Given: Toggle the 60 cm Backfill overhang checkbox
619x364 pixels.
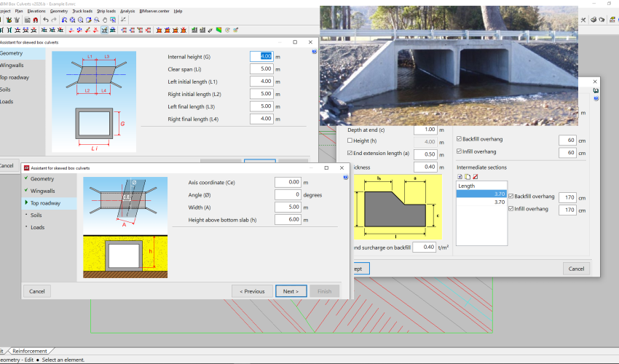Looking at the screenshot, I should pos(459,139).
